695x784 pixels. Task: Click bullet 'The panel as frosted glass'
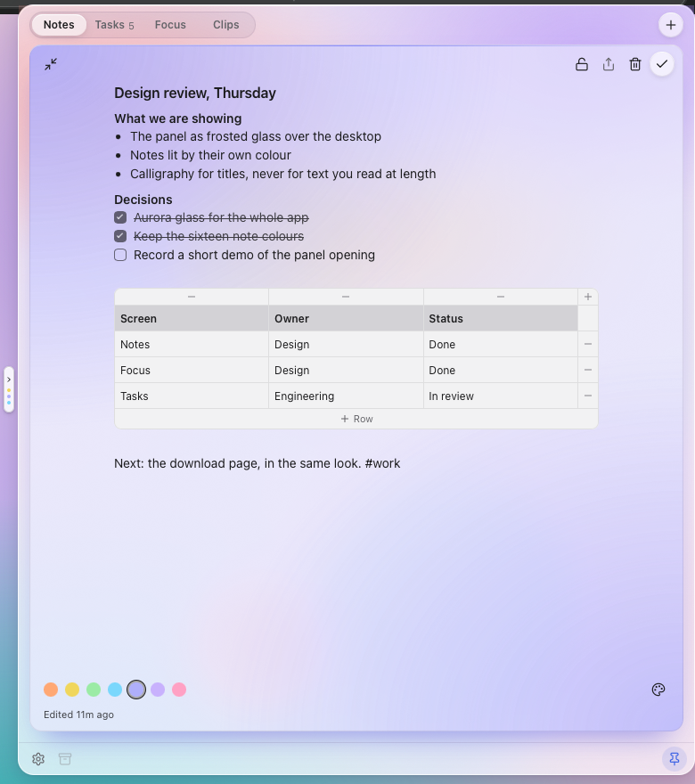256,136
